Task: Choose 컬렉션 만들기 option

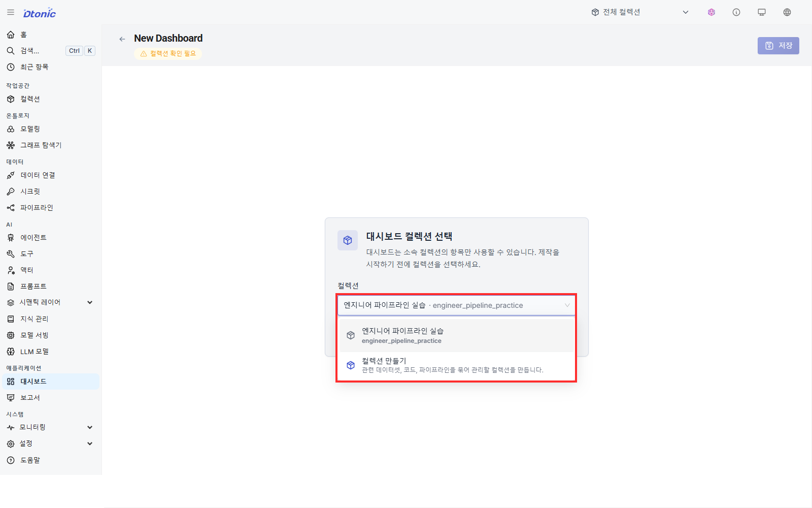Action: (456, 365)
